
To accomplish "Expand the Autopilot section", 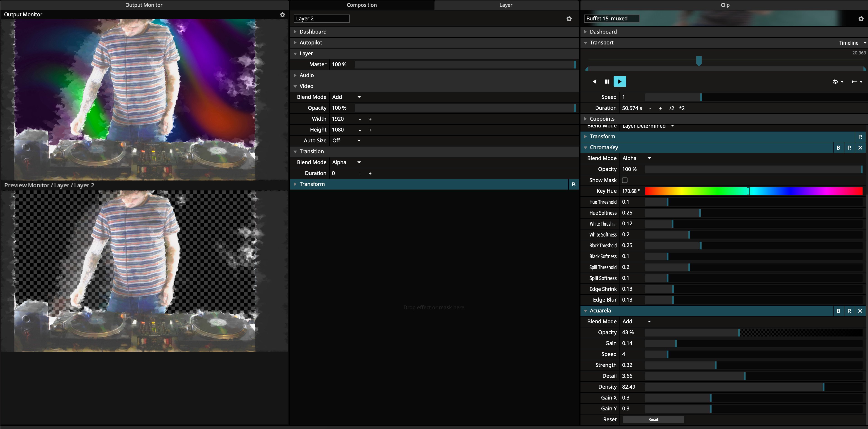I will [310, 42].
